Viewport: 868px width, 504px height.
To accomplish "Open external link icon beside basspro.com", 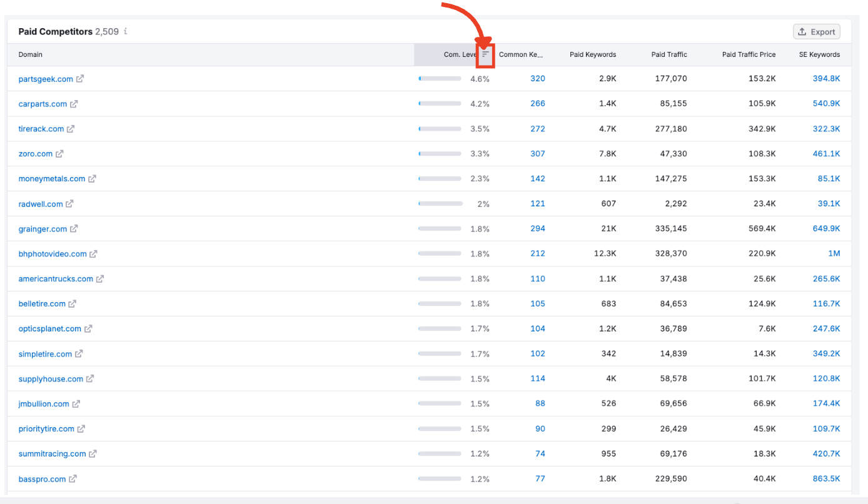I will (x=73, y=479).
